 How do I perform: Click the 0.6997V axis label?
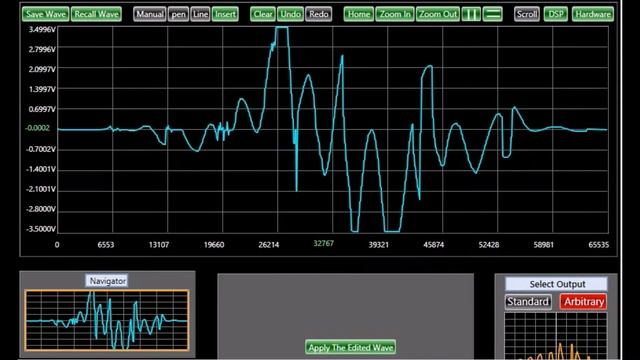42,109
